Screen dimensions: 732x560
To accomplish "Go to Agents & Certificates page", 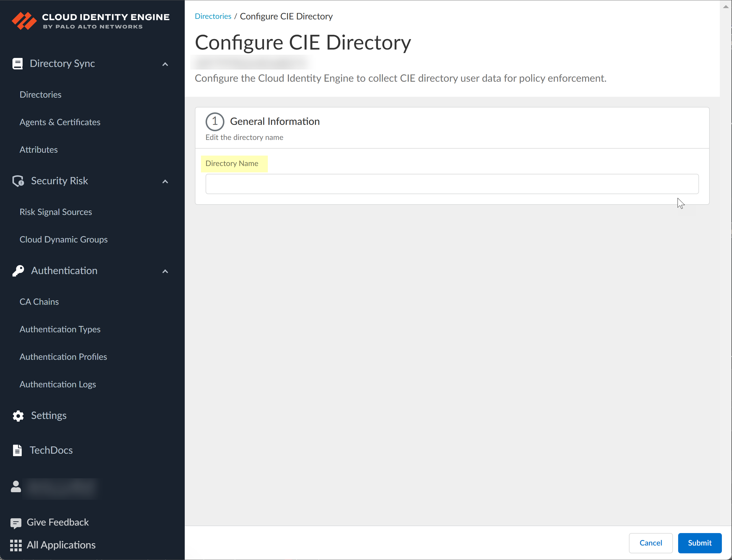I will tap(60, 122).
